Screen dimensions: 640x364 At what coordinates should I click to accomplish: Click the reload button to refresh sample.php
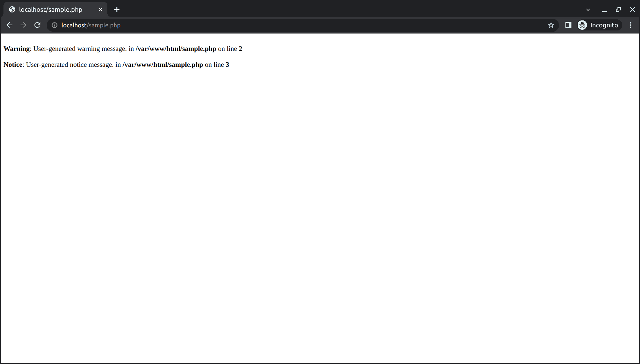click(37, 25)
